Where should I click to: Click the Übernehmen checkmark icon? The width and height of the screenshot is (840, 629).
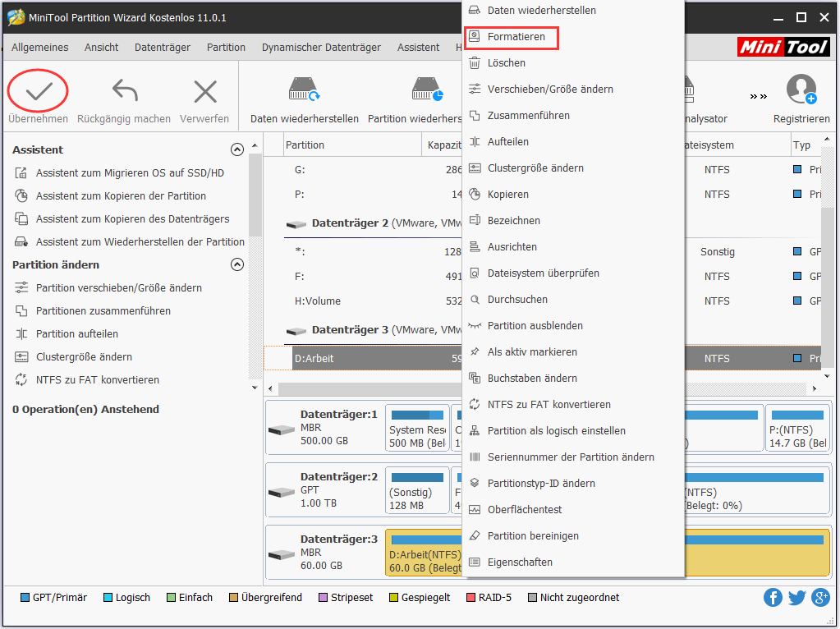(38, 91)
